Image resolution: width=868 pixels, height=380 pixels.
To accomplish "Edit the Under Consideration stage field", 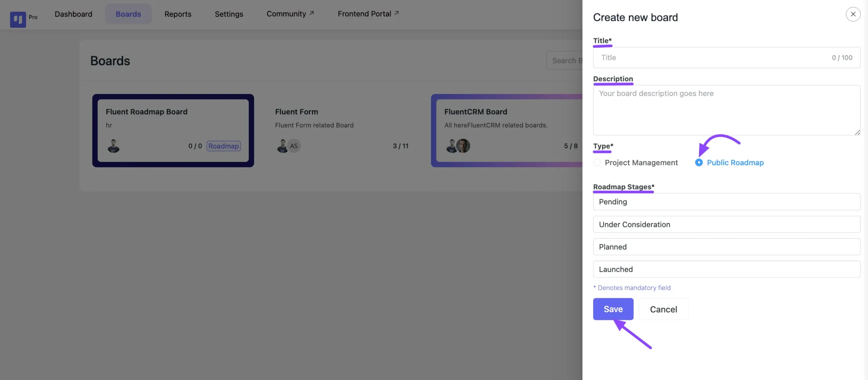I will click(x=727, y=224).
